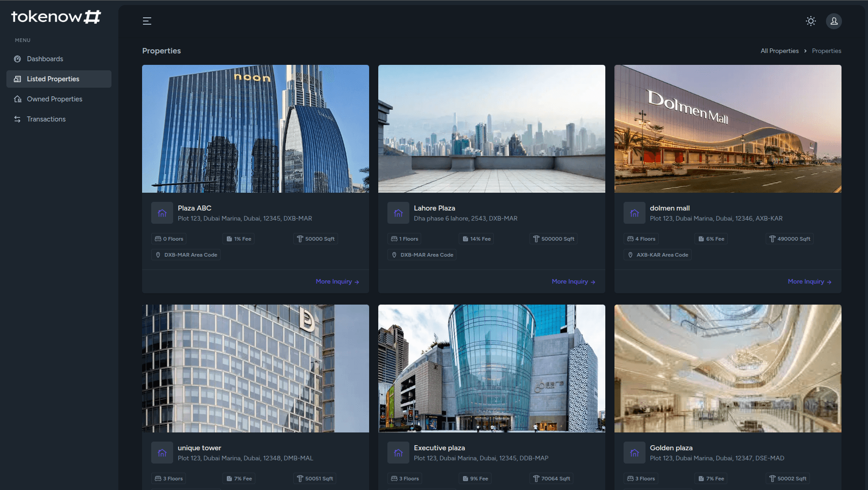Screen dimensions: 868x490
Task: Toggle the sidebar with hamburger icon
Action: tap(147, 21)
